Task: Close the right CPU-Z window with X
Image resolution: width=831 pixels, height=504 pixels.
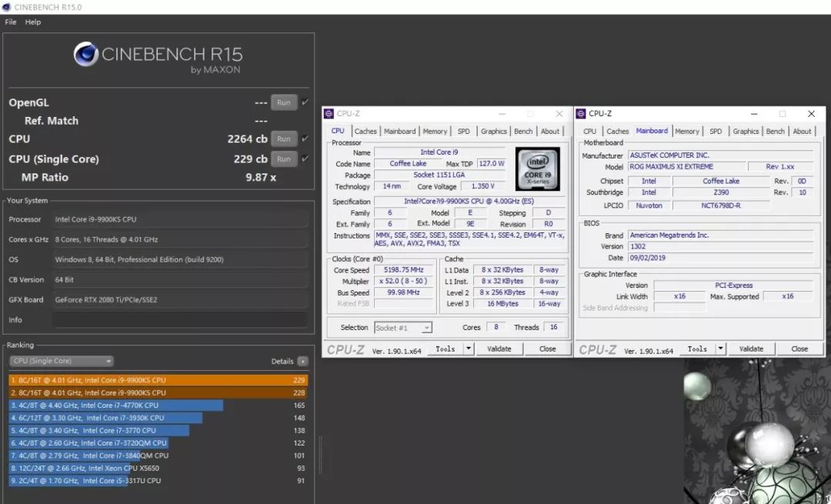Action: [811, 114]
